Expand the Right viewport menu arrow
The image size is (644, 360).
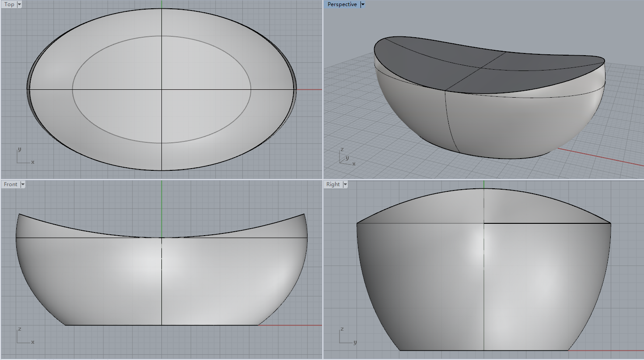pos(345,184)
